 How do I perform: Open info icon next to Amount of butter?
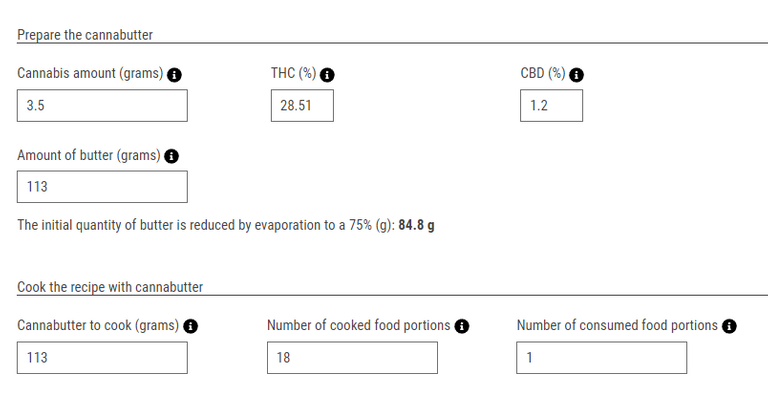[x=171, y=156]
